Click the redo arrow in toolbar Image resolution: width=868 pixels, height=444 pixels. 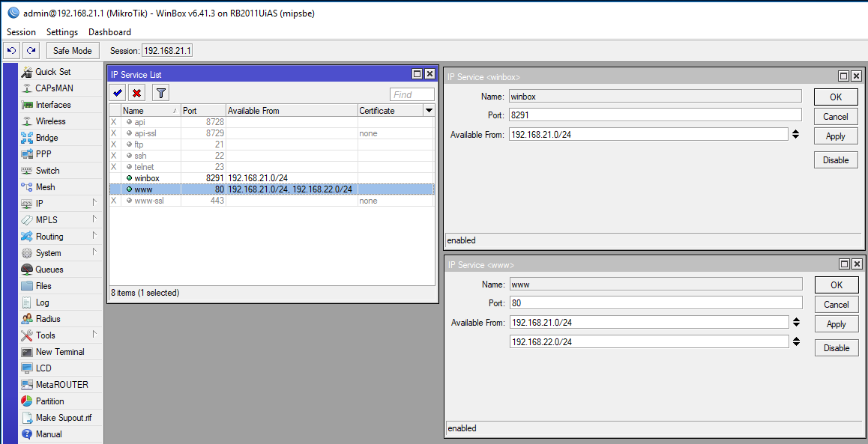31,50
